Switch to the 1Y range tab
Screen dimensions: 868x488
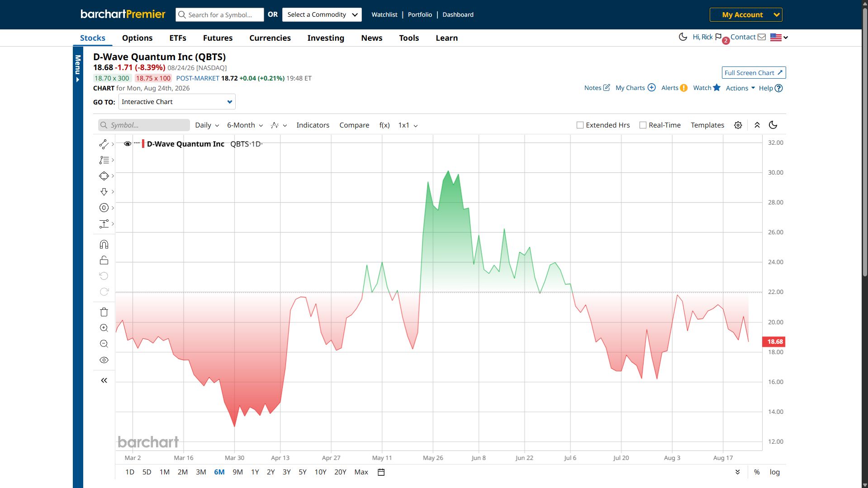point(255,472)
